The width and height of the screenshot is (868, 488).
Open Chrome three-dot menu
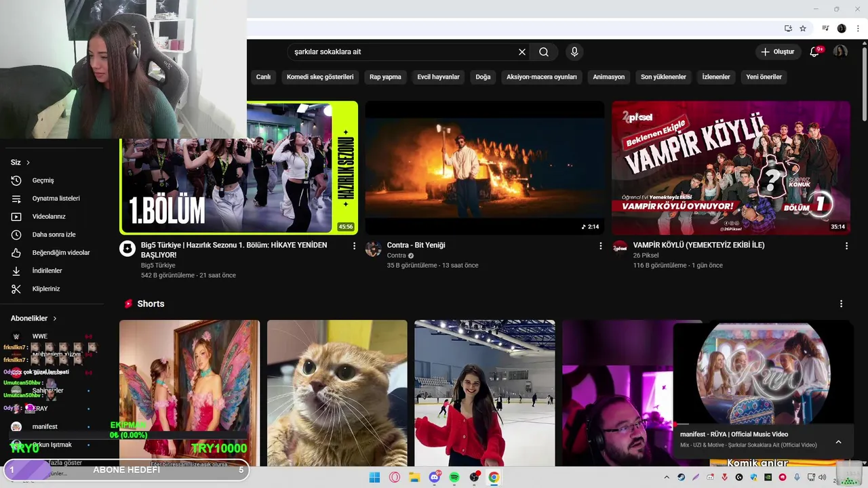pos(858,28)
